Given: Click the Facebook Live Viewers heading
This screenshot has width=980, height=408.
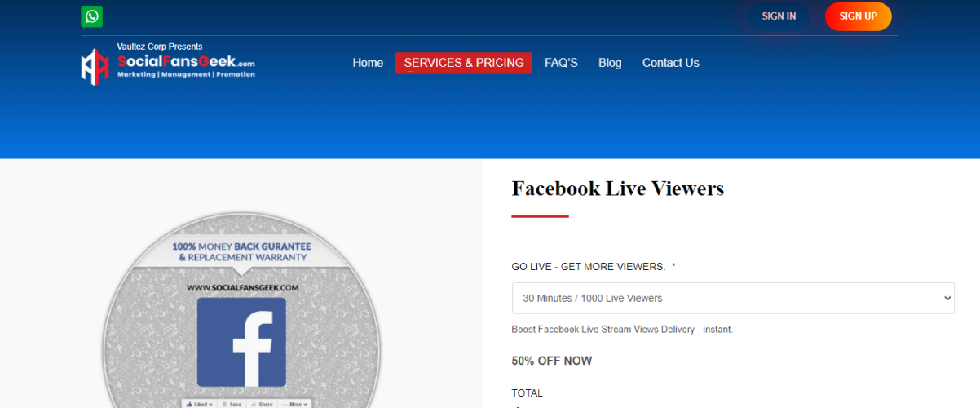Looking at the screenshot, I should pyautogui.click(x=617, y=188).
